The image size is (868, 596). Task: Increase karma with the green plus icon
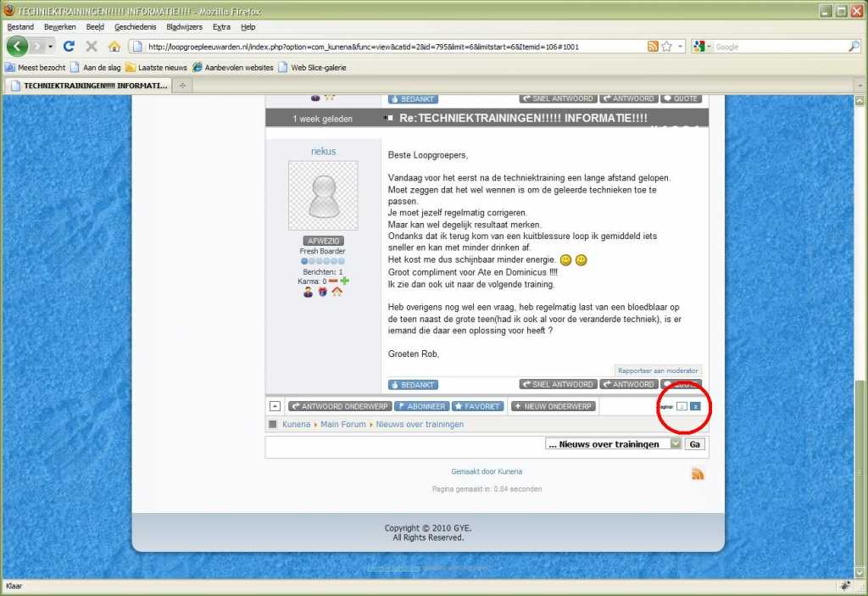345,281
